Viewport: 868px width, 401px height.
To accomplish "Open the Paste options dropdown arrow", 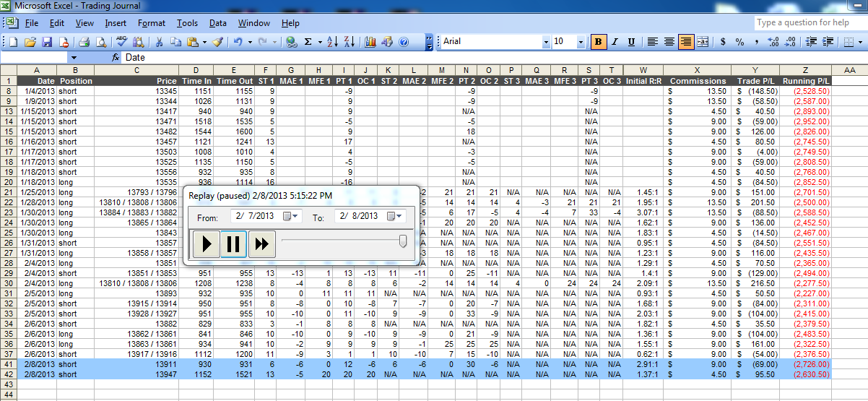I will [204, 42].
